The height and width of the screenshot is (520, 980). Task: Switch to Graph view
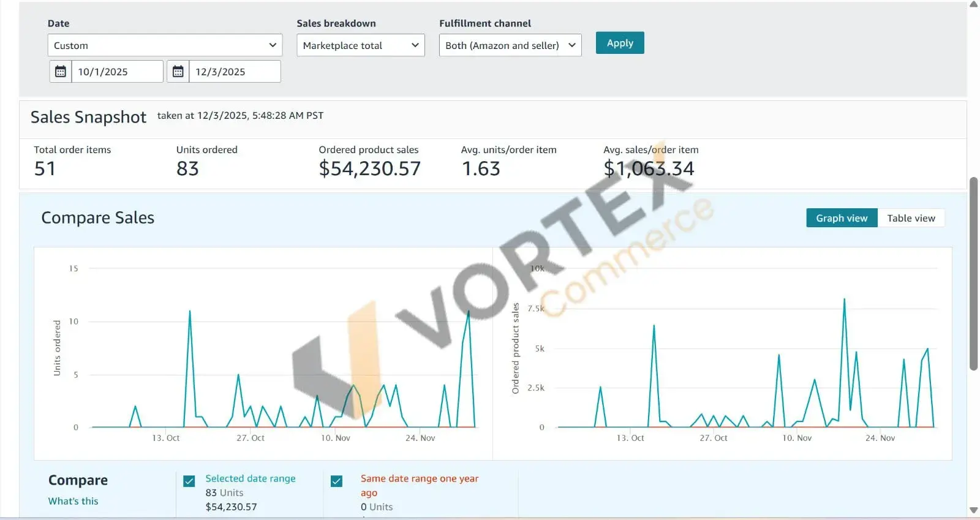click(842, 218)
